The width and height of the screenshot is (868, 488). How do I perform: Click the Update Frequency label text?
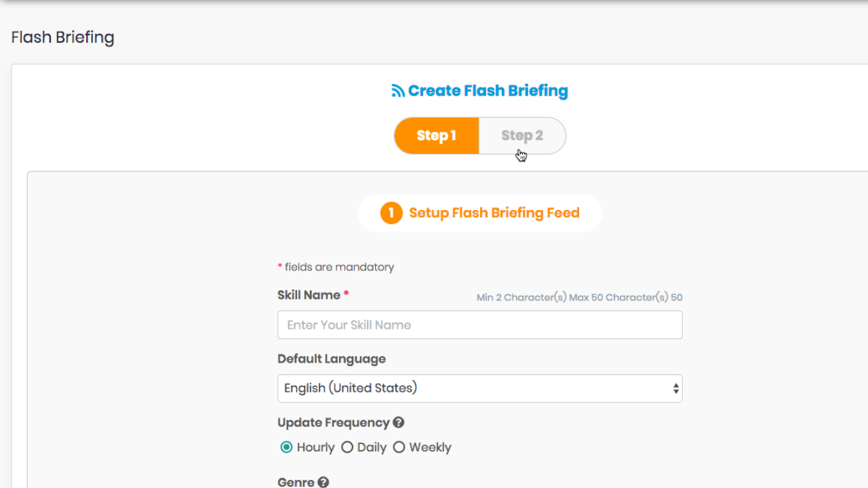334,422
